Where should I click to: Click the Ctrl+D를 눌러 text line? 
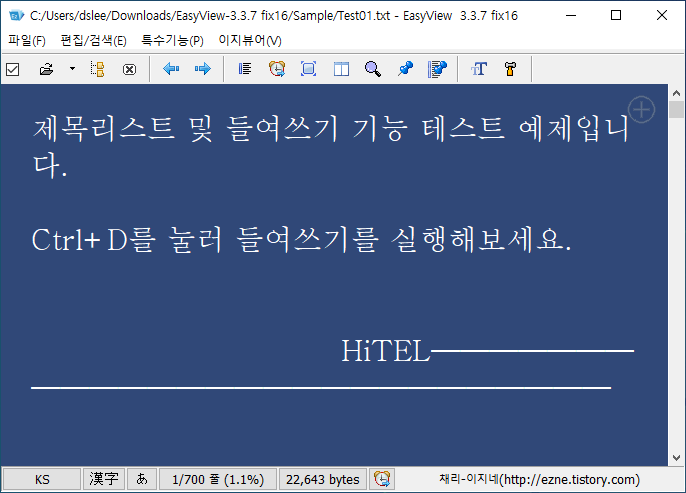click(x=301, y=240)
